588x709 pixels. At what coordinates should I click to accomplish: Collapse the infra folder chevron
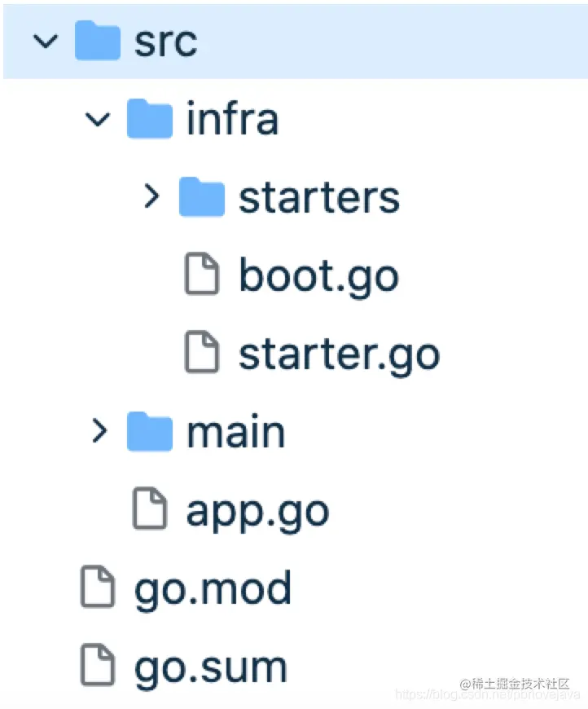click(x=98, y=119)
